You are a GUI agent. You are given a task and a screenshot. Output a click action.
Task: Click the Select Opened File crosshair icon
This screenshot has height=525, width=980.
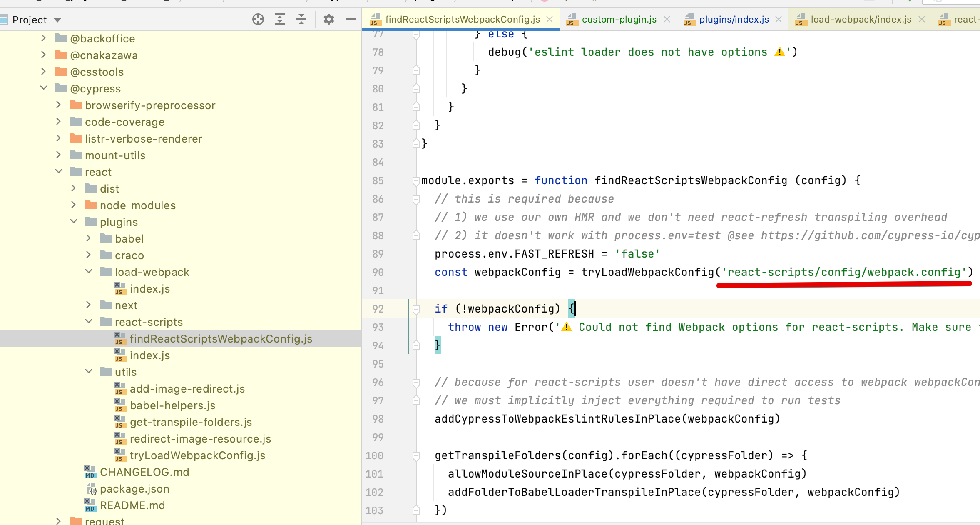[258, 19]
